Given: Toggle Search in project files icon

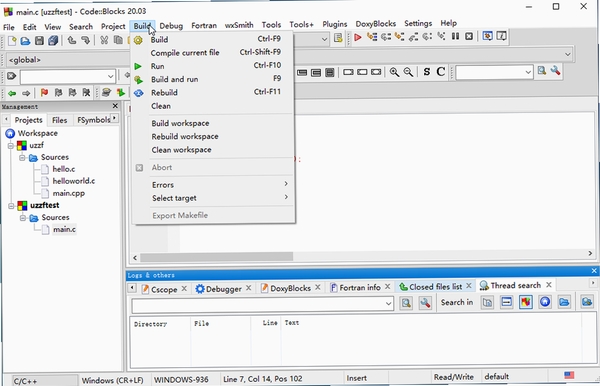Looking at the screenshot, I should click(x=526, y=302).
